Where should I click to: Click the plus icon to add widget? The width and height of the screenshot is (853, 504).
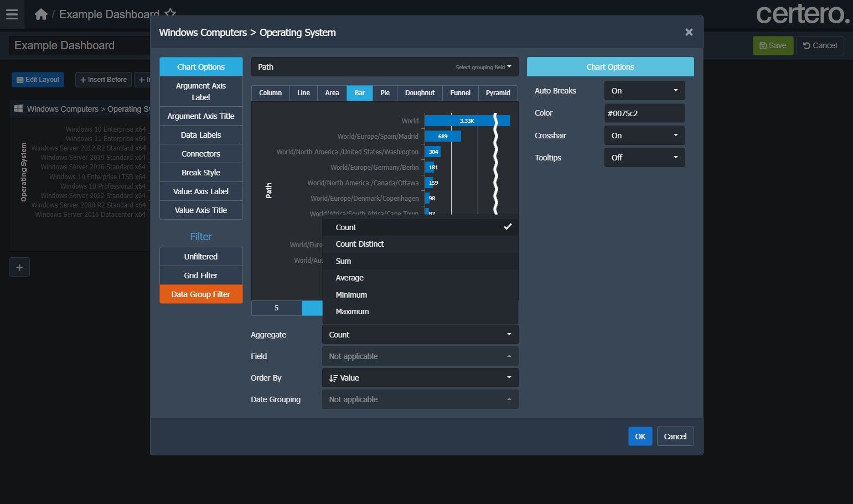coord(19,268)
